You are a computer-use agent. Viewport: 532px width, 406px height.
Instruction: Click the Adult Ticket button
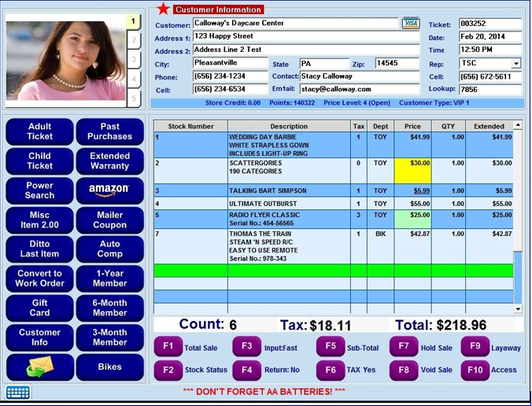point(39,131)
